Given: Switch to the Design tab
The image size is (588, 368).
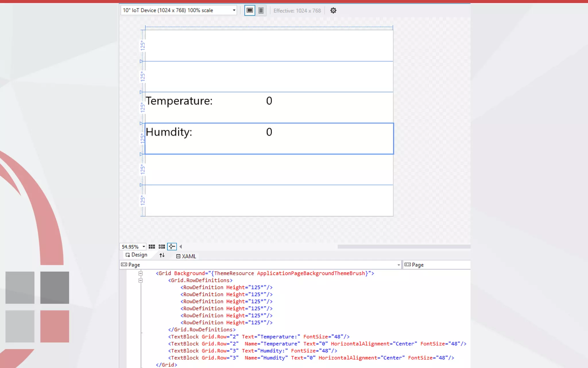Looking at the screenshot, I should pyautogui.click(x=136, y=255).
